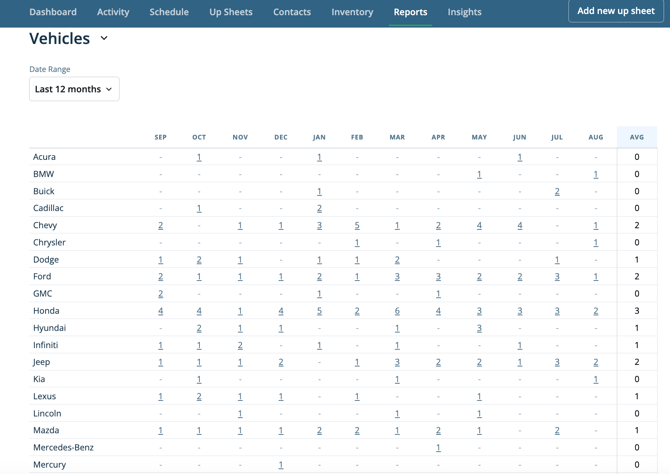The image size is (670, 474).
Task: Open Buick's July count link
Action: (x=557, y=191)
